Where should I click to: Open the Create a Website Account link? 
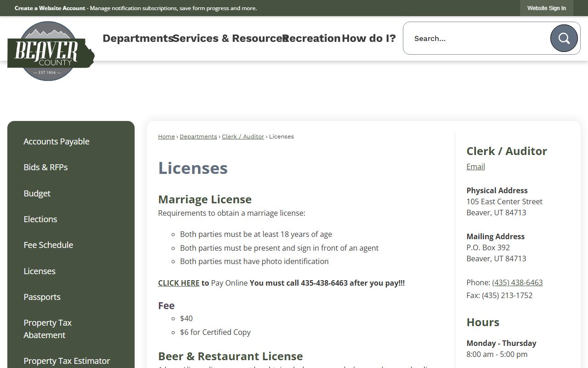tap(50, 8)
